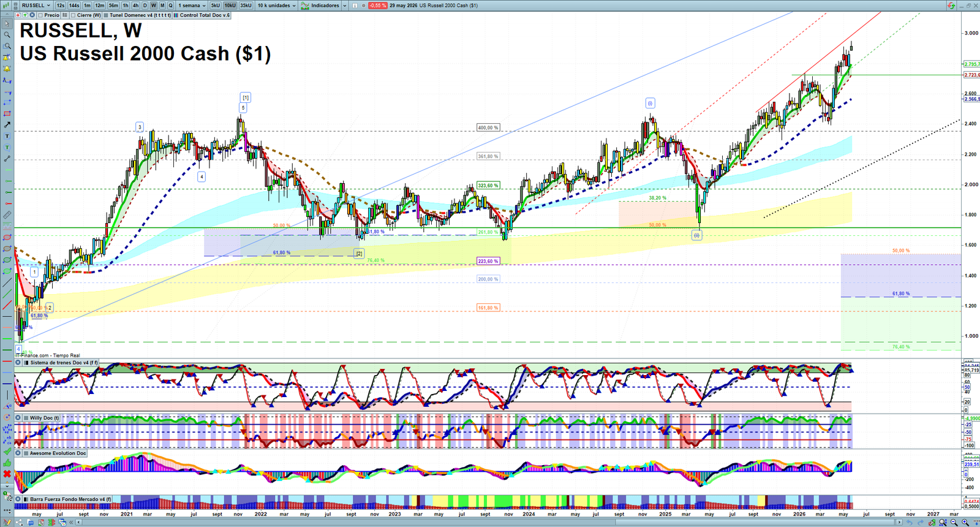Screen dimensions: 980x527
Task: Select the green speech-bubble text tool
Action: [7, 147]
